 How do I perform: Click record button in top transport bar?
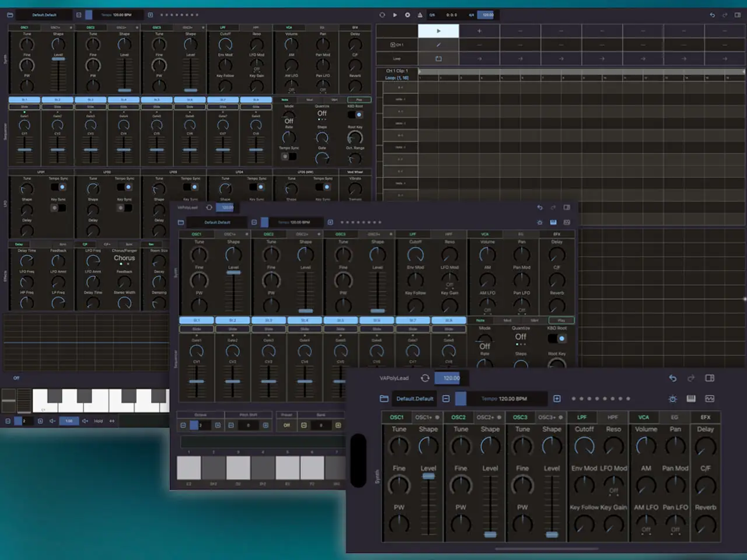(x=407, y=15)
